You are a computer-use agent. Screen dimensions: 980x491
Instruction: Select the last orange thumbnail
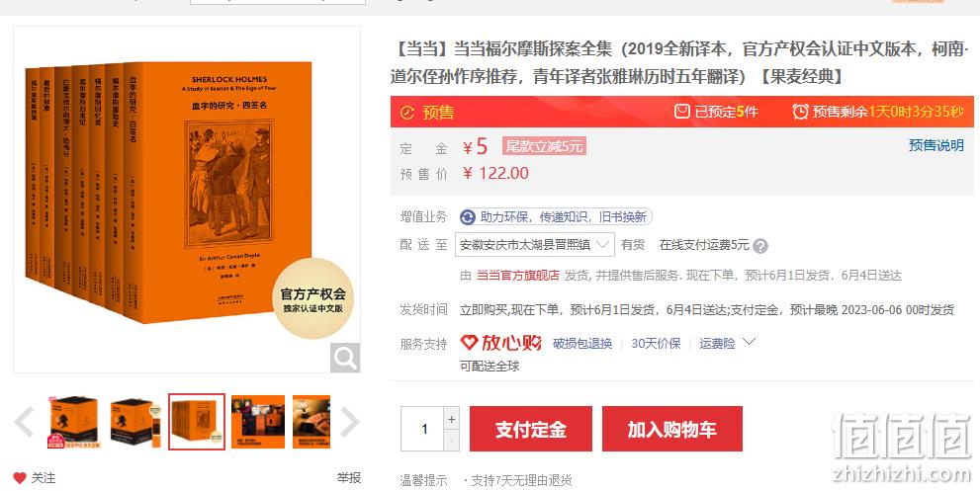(x=312, y=422)
